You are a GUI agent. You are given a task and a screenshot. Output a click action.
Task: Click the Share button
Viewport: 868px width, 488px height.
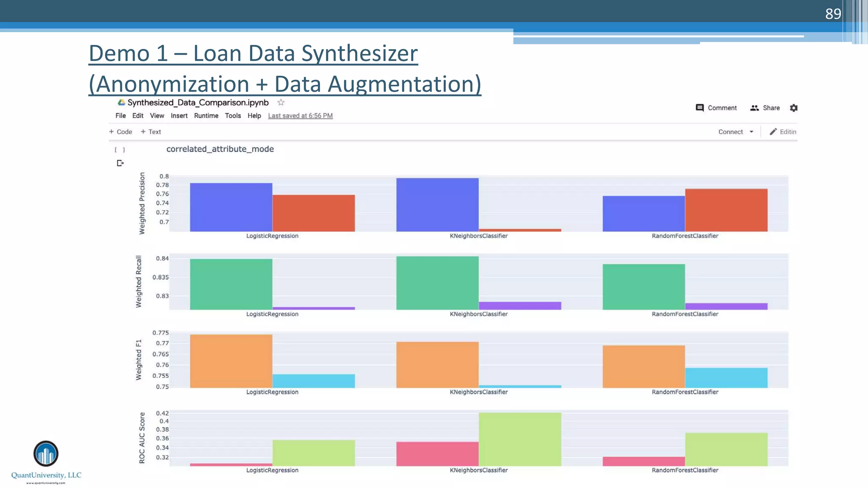point(765,108)
